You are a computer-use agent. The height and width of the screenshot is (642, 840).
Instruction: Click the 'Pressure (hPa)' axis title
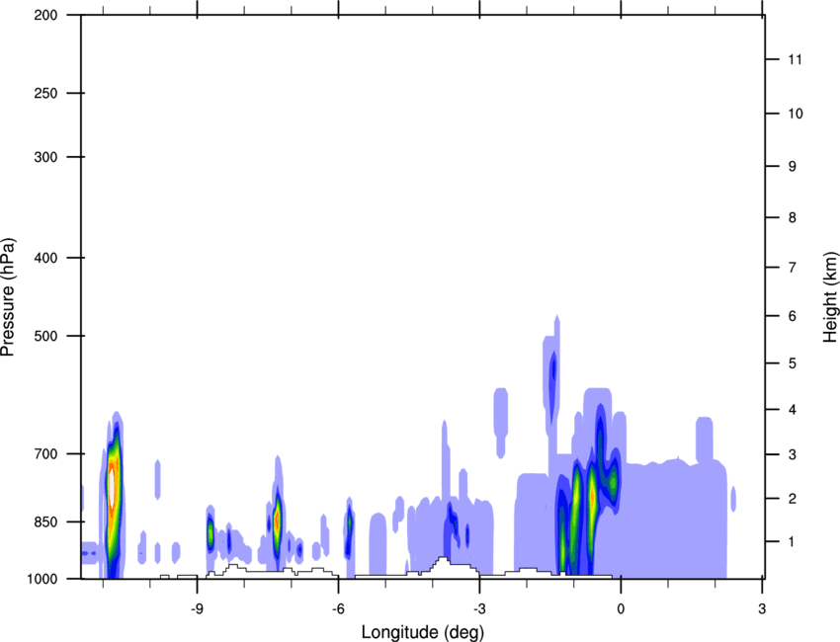8,297
